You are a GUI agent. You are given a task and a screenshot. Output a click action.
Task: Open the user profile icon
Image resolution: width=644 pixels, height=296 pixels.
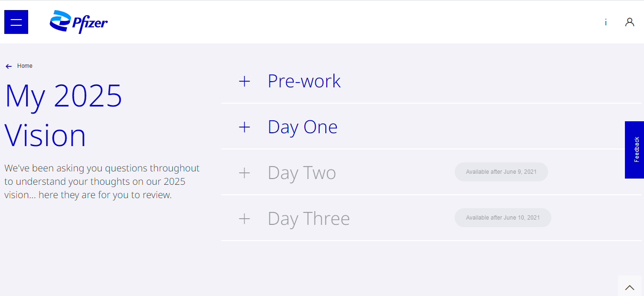[630, 22]
